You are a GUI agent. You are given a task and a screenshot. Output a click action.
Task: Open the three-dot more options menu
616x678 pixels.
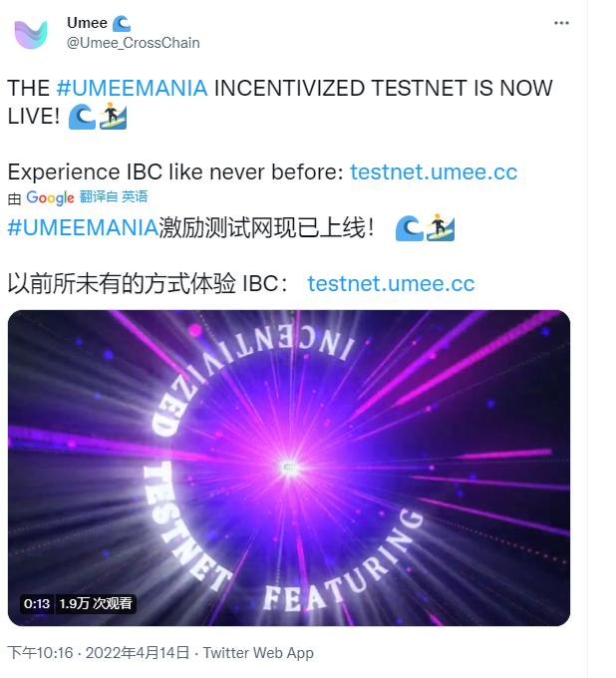click(x=561, y=23)
